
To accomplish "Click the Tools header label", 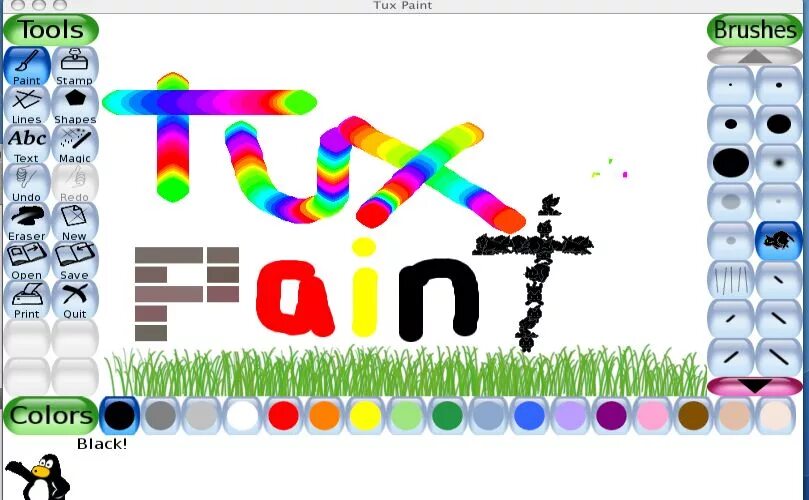I will tap(51, 30).
